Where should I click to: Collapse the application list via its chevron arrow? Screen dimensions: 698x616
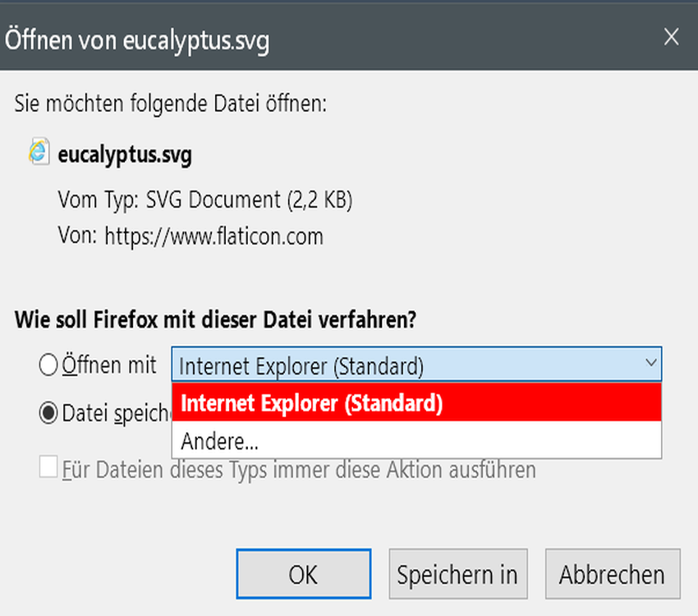pos(651,363)
